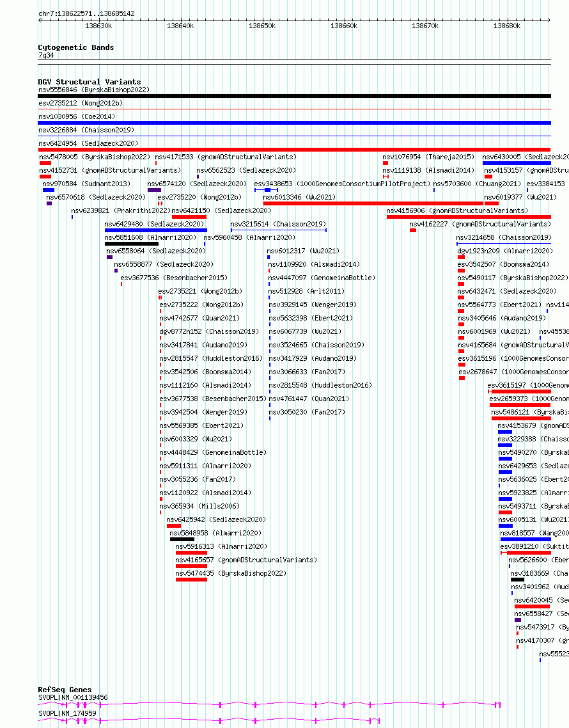Select variant nsv6424954 (Sedlazeck2020) label
The width and height of the screenshot is (569, 728).
coord(88,143)
